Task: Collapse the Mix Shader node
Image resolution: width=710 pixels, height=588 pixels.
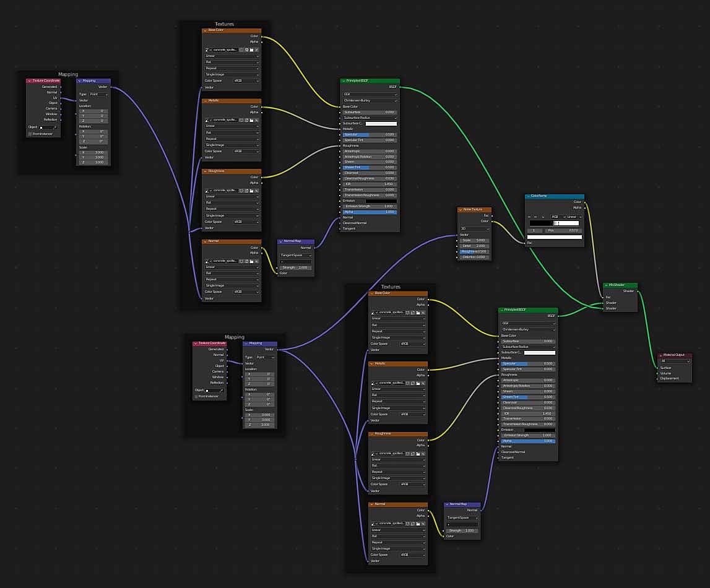Action: click(x=606, y=285)
